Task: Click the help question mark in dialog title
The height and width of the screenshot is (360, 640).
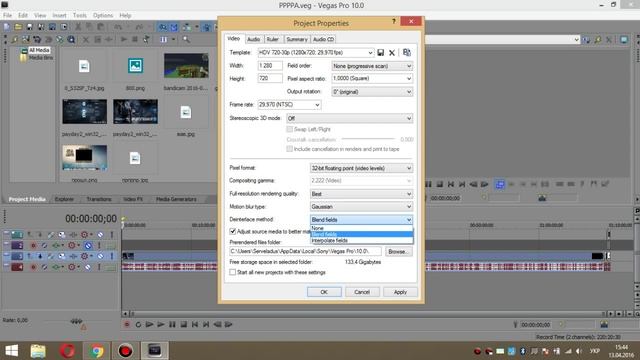Action: click(394, 21)
